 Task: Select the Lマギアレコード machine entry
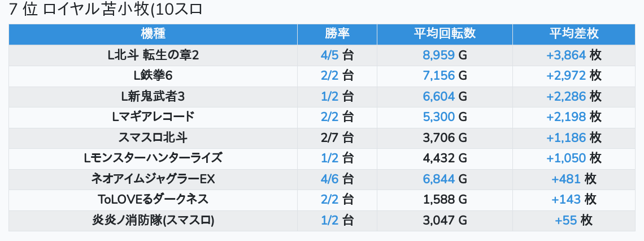[153, 117]
